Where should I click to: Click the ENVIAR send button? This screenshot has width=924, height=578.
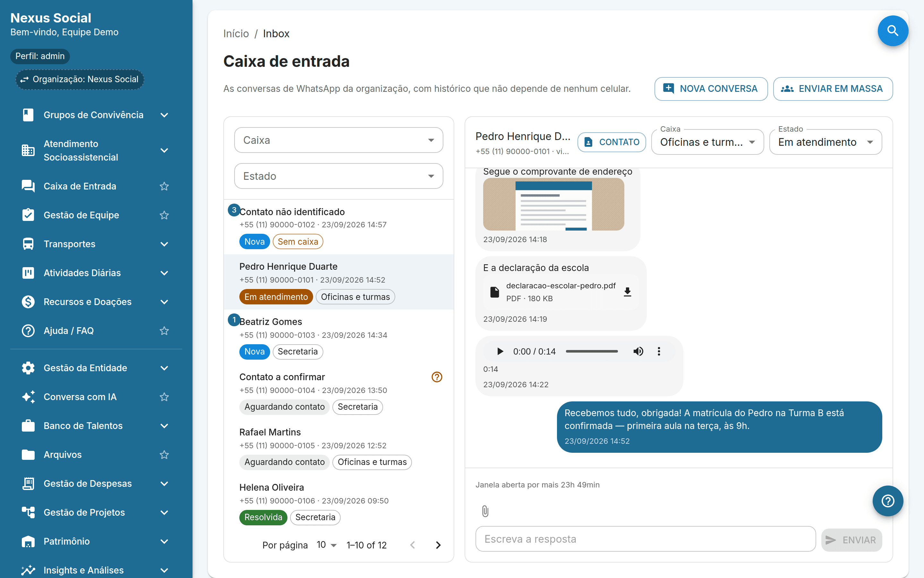pyautogui.click(x=851, y=540)
